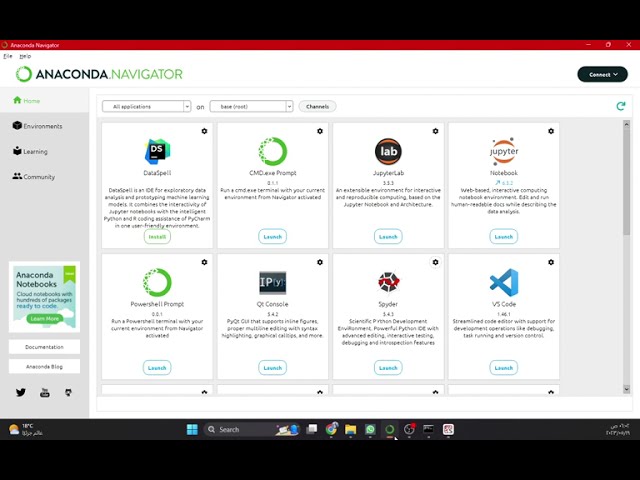The image size is (640, 480).
Task: Launch Spyder
Action: tap(388, 368)
